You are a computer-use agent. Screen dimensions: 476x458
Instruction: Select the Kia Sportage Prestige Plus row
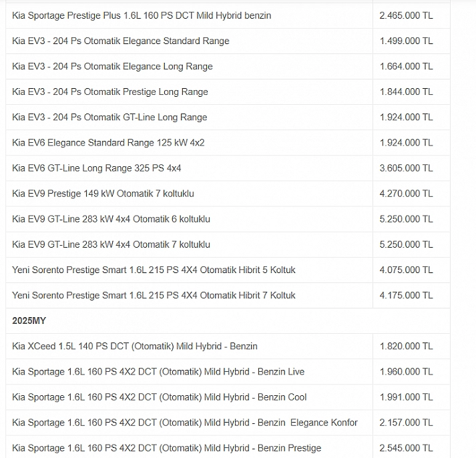(x=228, y=15)
